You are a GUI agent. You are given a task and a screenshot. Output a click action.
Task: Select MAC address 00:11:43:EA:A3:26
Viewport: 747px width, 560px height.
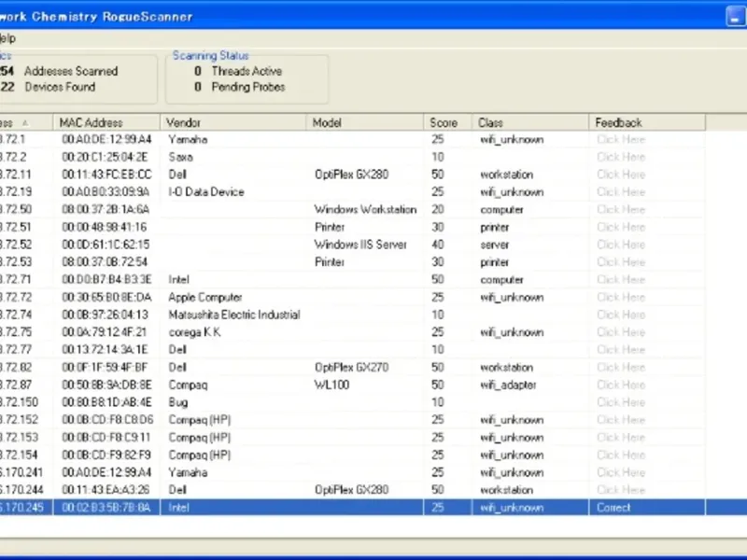[x=106, y=490]
